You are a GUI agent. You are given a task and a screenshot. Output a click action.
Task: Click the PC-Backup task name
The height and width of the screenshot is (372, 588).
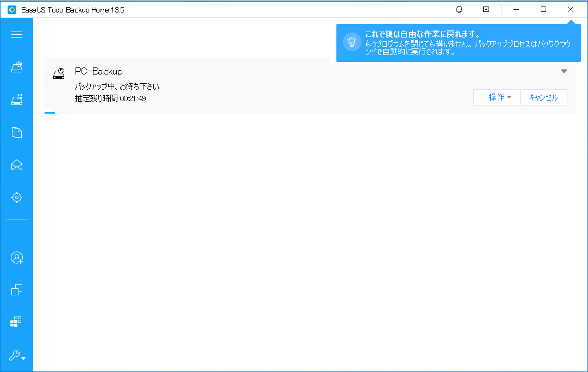pyautogui.click(x=98, y=71)
